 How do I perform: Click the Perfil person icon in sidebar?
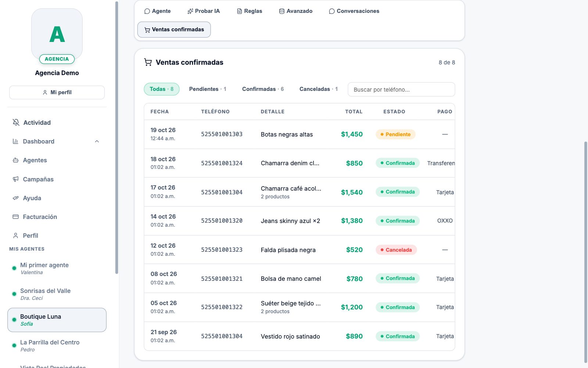coord(15,236)
